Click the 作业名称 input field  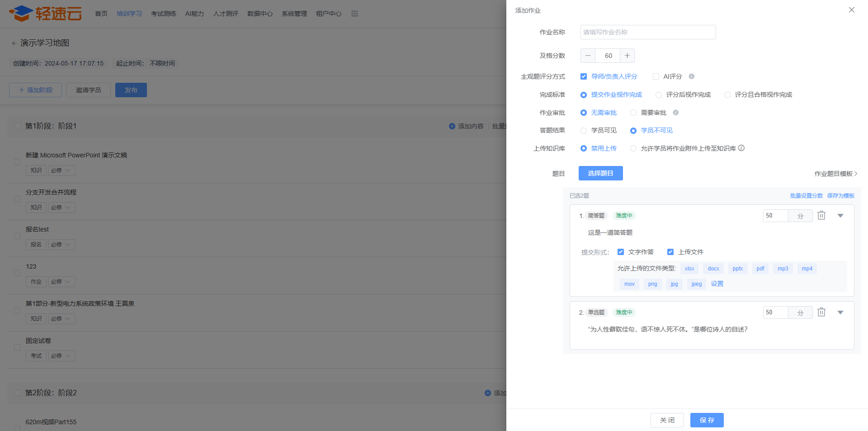click(648, 32)
